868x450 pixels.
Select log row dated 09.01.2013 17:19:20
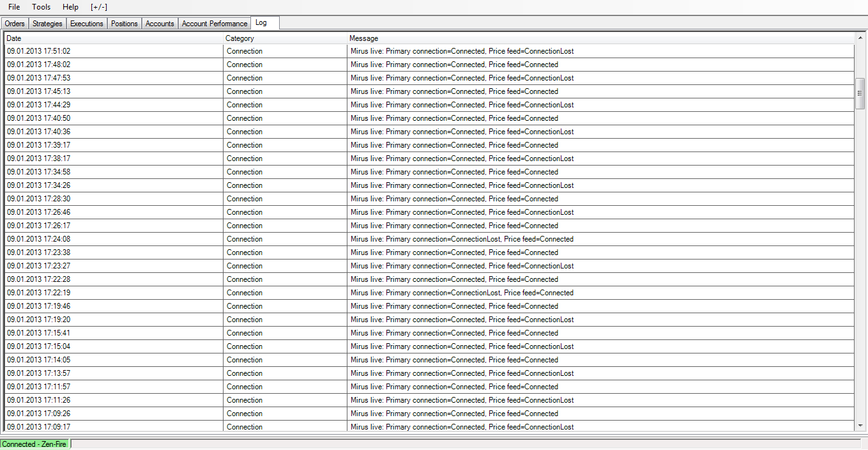(429, 320)
